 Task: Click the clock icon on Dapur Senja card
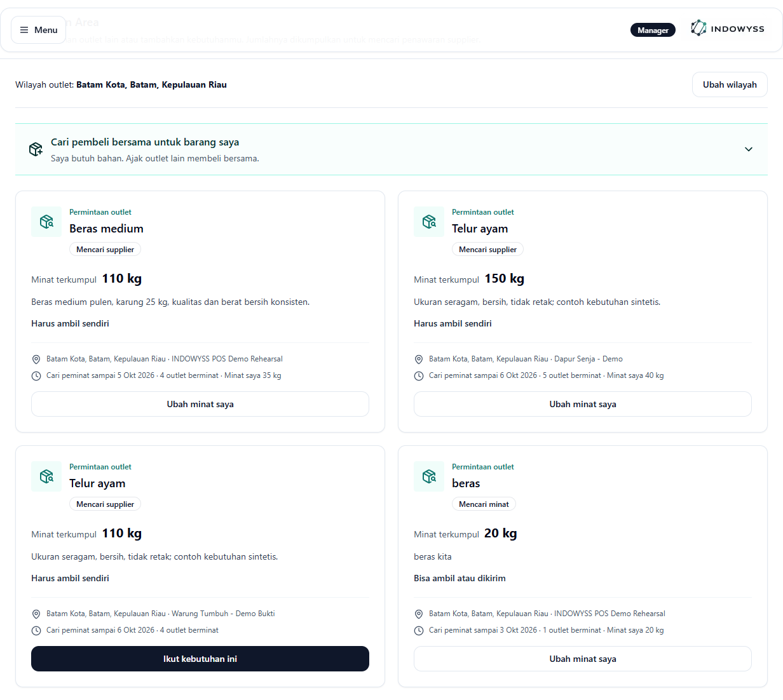click(419, 376)
